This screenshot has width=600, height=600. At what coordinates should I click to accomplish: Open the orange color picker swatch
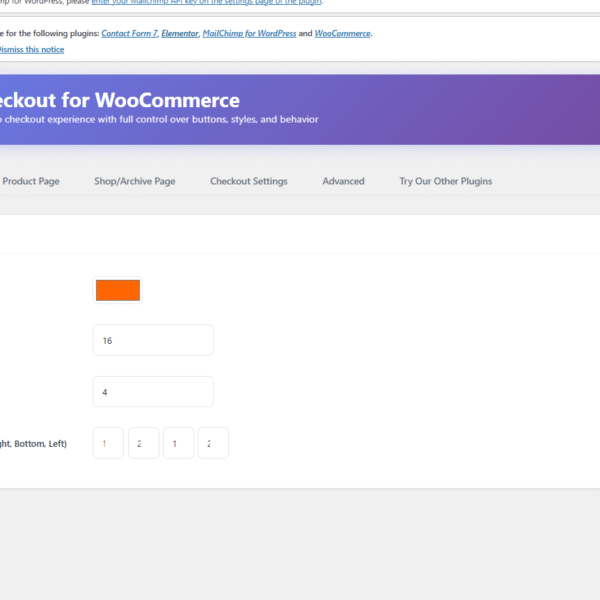pos(118,290)
